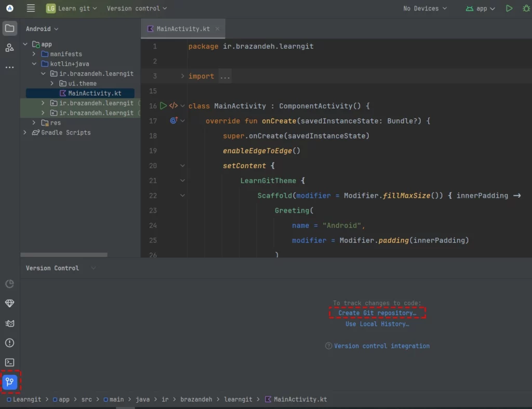Image resolution: width=532 pixels, height=409 pixels.
Task: Click the green Run app button
Action: click(x=509, y=8)
